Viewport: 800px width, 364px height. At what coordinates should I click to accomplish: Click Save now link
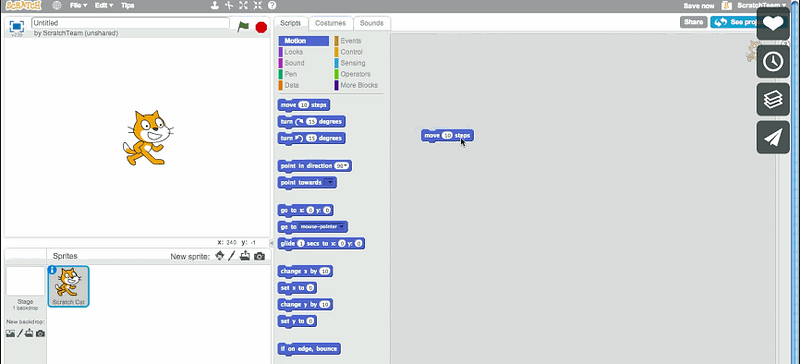click(698, 6)
